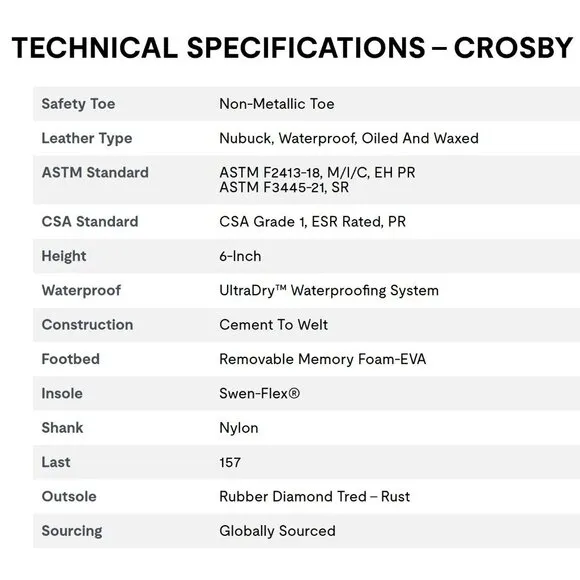
Task: Select the Last number 157
Action: [230, 462]
